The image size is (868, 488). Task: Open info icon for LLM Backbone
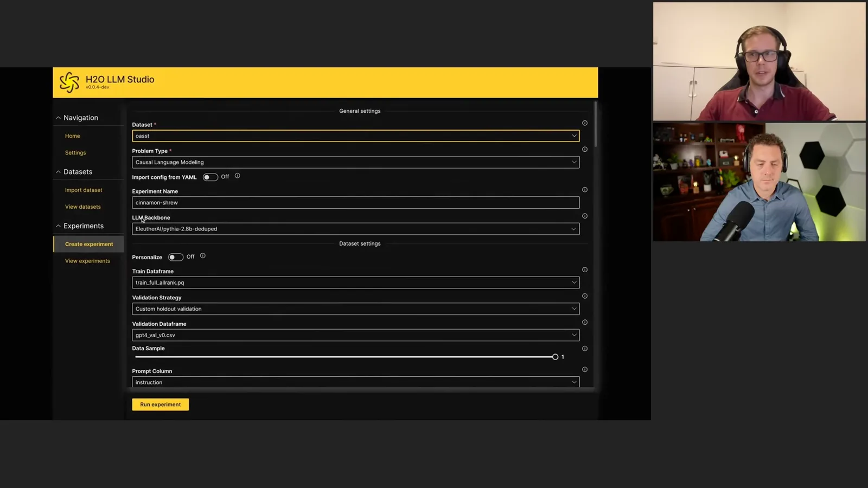point(585,216)
